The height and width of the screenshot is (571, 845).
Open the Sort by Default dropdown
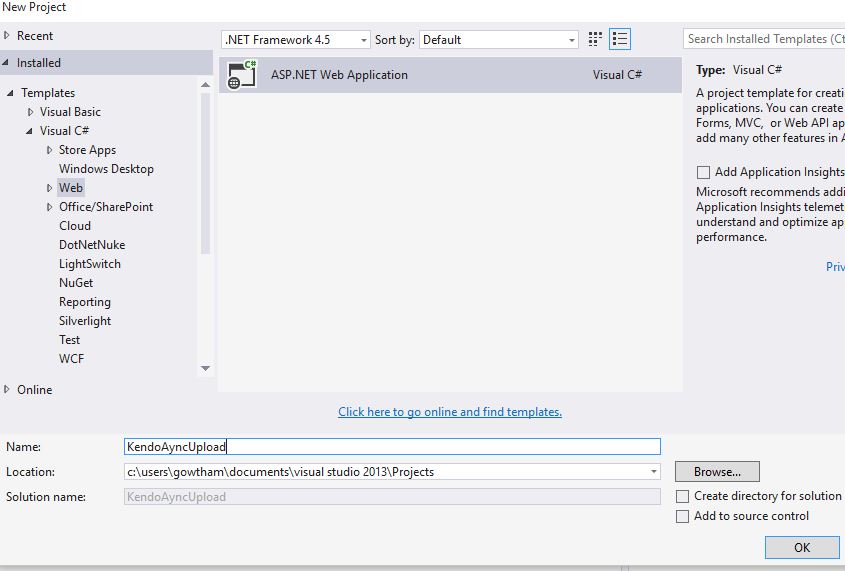pyautogui.click(x=498, y=40)
